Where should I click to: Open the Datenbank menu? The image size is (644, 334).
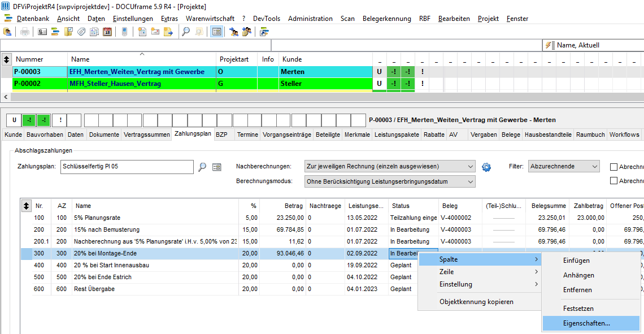pos(33,19)
